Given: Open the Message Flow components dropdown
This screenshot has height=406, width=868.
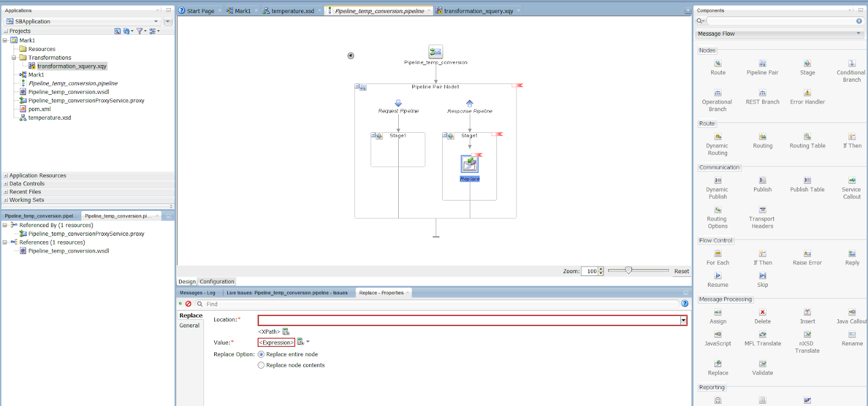Looking at the screenshot, I should click(858, 34).
